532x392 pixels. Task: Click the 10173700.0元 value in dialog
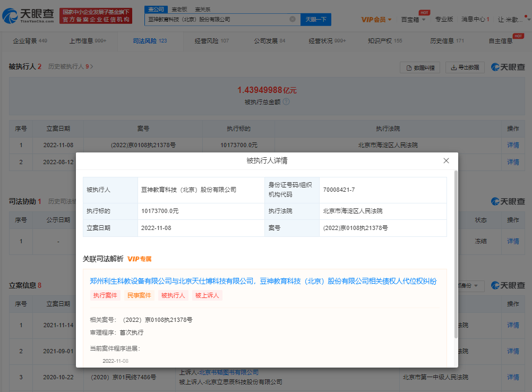160,211
